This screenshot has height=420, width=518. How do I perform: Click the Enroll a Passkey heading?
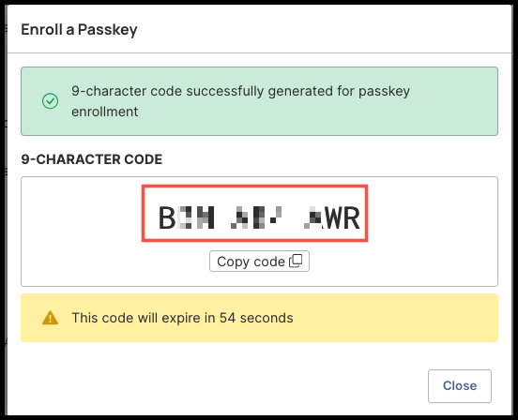click(x=79, y=30)
